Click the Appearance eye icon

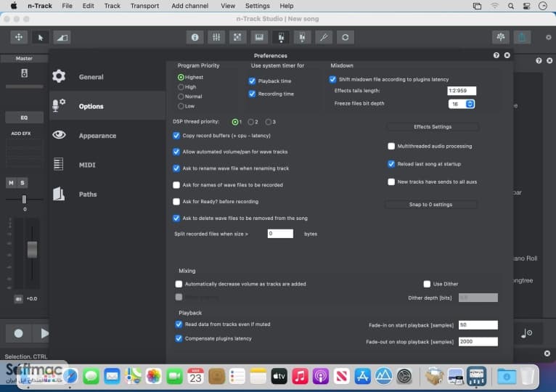pos(59,135)
